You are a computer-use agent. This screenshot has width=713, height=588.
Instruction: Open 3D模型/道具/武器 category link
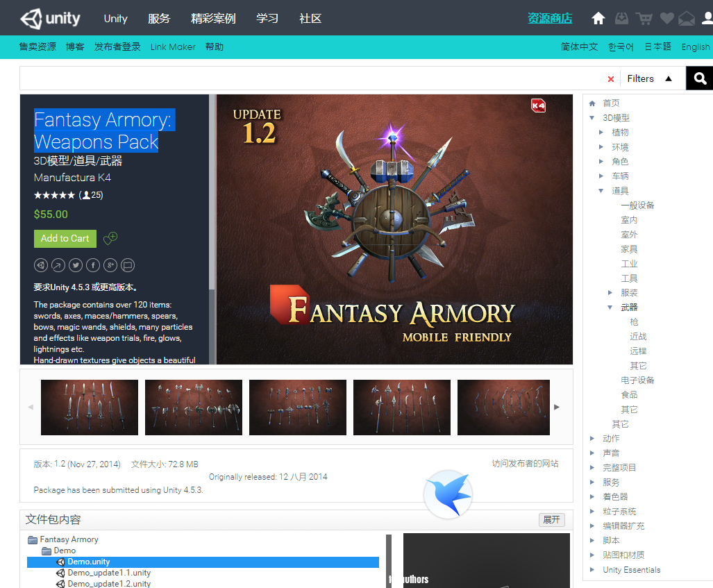click(78, 160)
